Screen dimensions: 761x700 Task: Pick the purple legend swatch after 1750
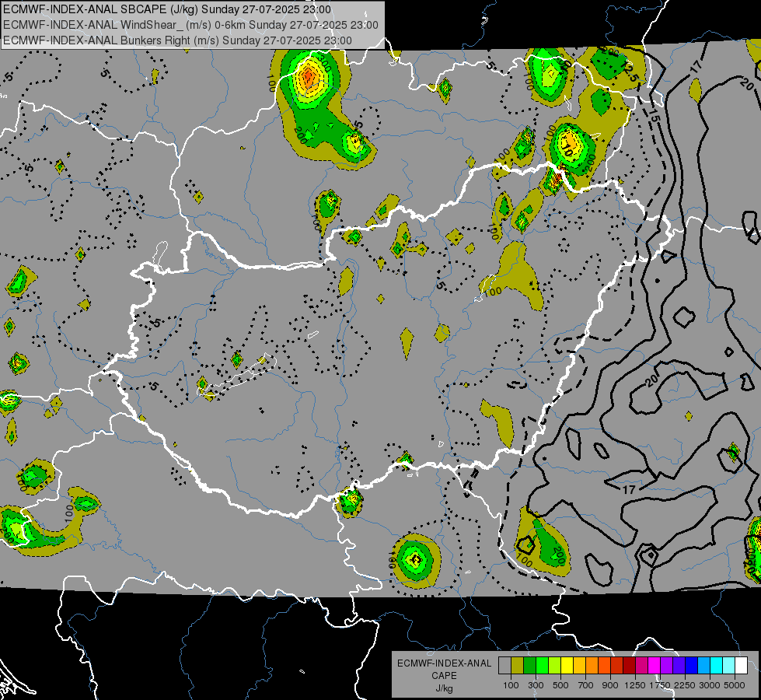tap(667, 666)
